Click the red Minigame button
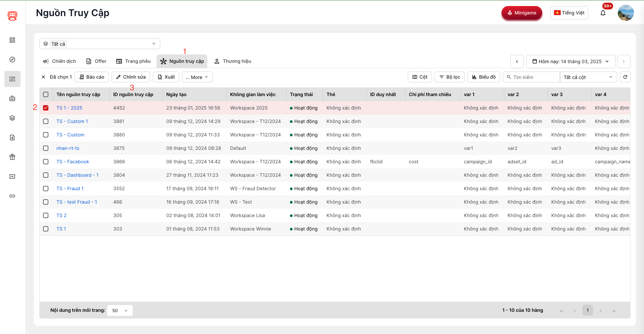The width and height of the screenshot is (644, 334). coord(522,13)
